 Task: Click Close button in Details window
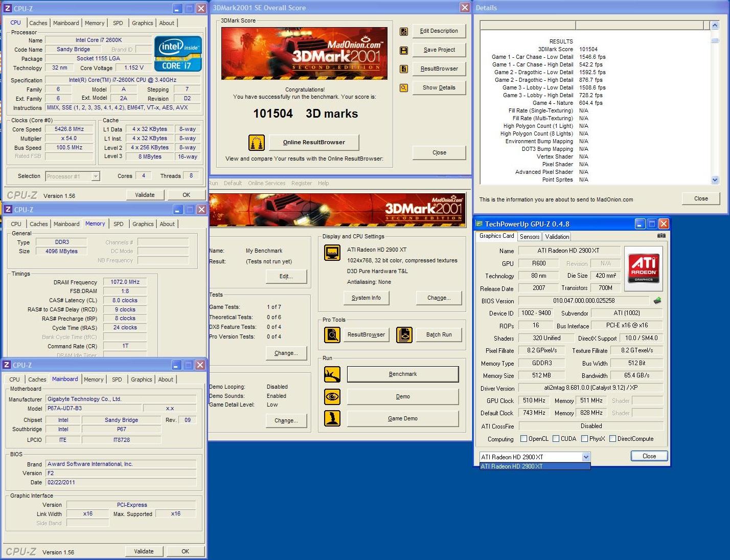pyautogui.click(x=701, y=198)
